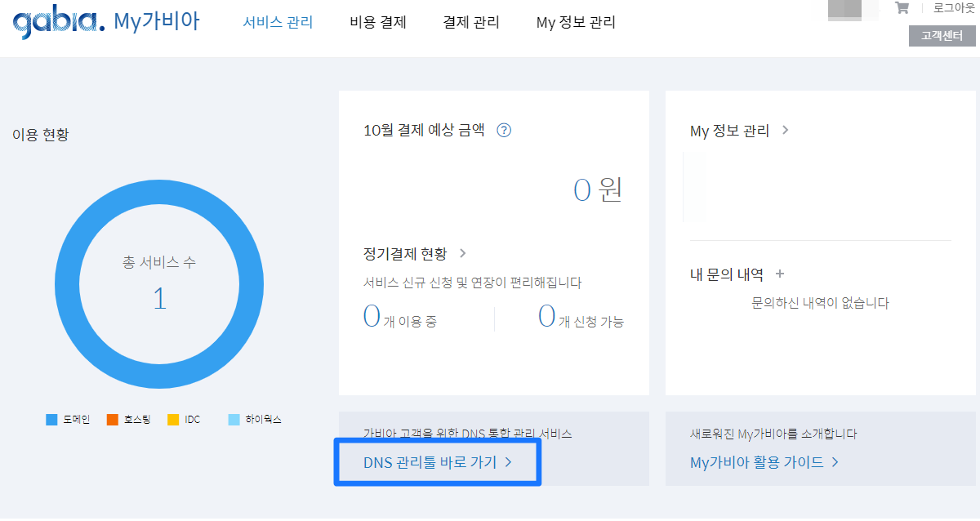
Task: Click the 고객센터 button
Action: [x=942, y=35]
